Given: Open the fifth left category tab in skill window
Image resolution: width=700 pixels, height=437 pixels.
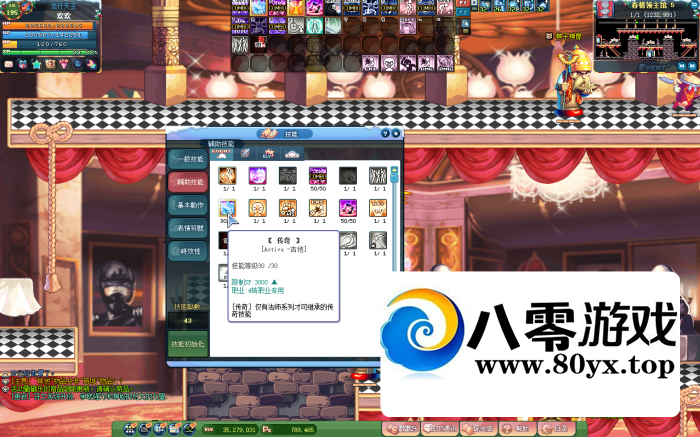Looking at the screenshot, I should [188, 251].
